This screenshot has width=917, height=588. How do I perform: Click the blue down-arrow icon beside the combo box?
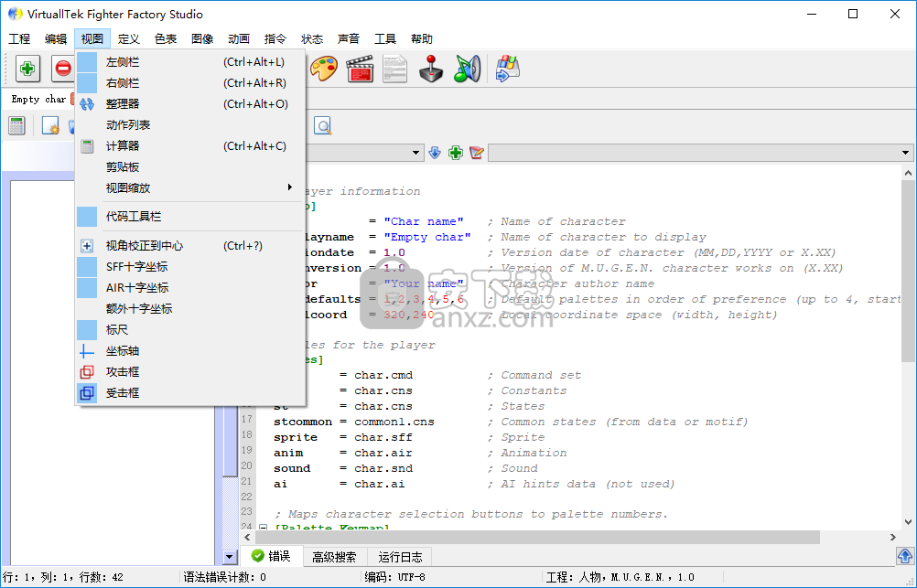coord(435,153)
